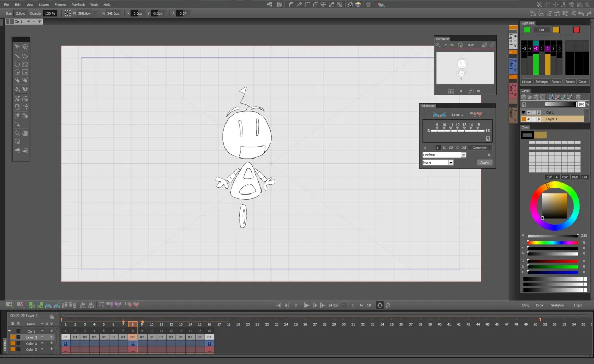Select the Rotate view tool

pyautogui.click(x=18, y=142)
